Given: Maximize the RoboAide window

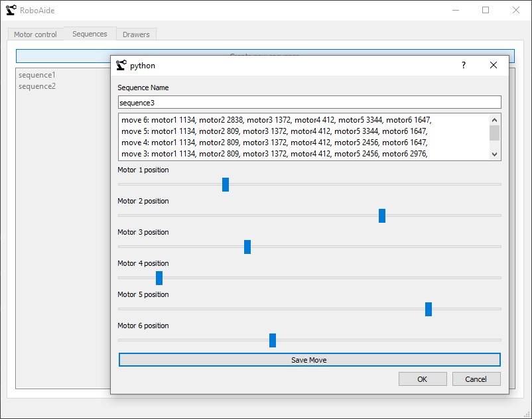Looking at the screenshot, I should tap(486, 10).
